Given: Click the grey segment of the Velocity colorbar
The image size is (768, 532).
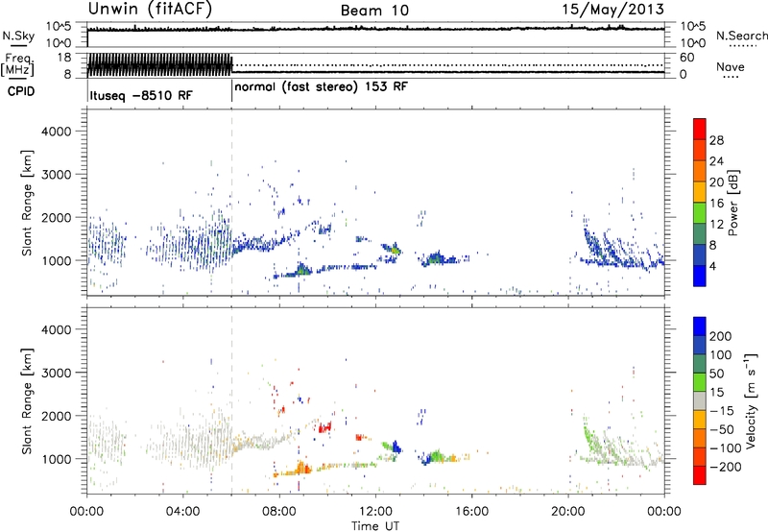Looking at the screenshot, I should pos(700,401).
